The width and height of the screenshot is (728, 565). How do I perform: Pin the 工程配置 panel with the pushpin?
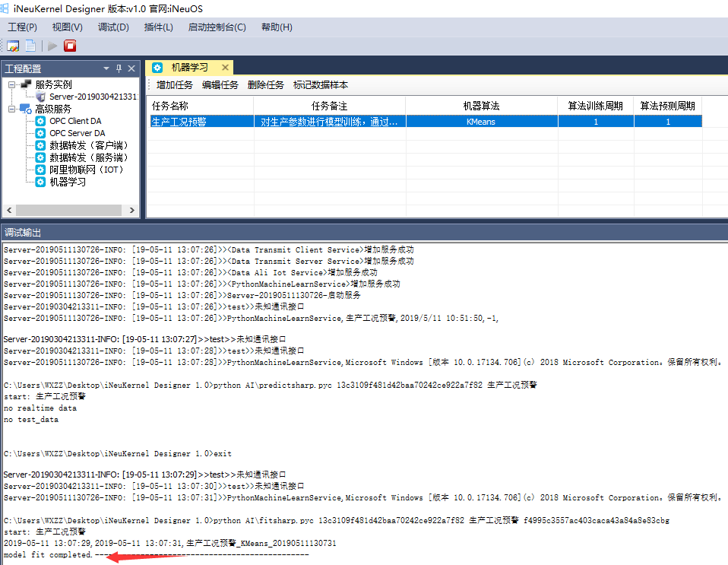click(119, 68)
